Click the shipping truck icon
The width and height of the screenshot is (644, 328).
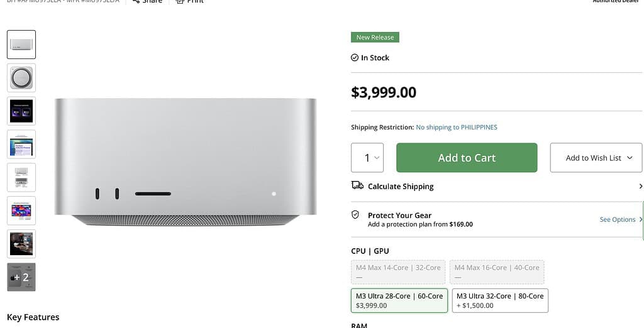pyautogui.click(x=357, y=185)
